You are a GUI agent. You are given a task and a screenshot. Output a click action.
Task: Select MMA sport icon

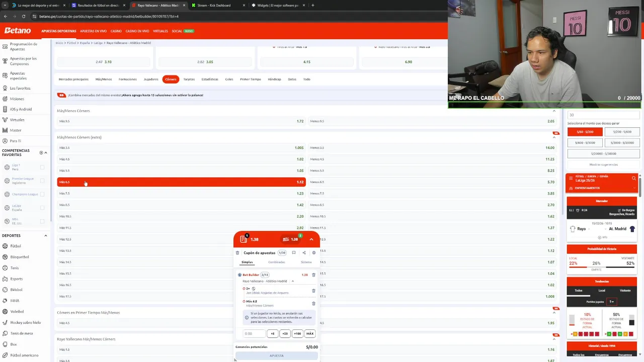point(5,301)
